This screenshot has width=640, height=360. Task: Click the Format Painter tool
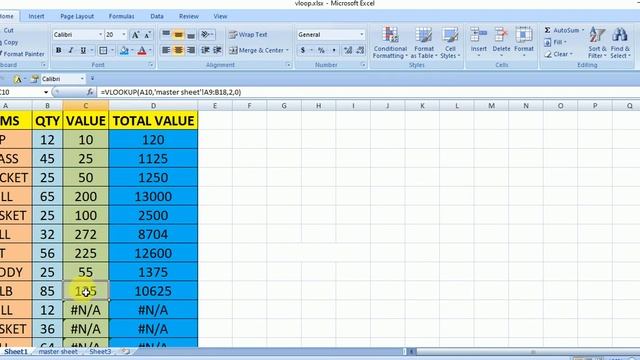pos(22,54)
